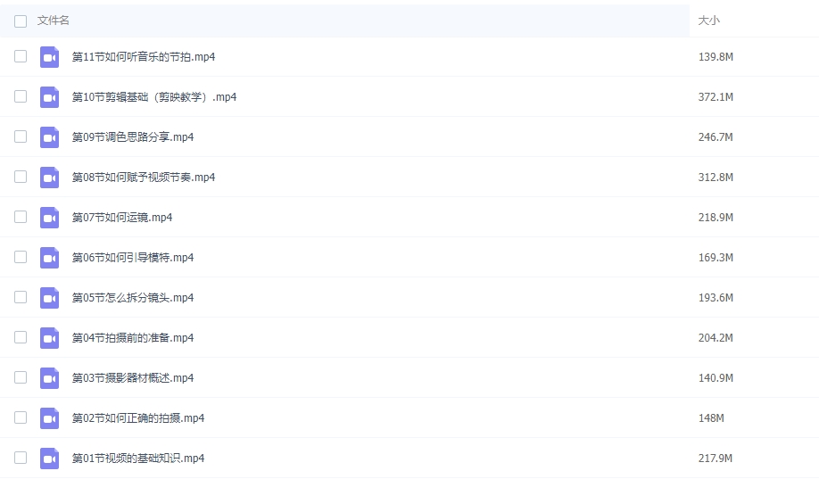Click the 148M size of 第02节 file

click(x=711, y=418)
